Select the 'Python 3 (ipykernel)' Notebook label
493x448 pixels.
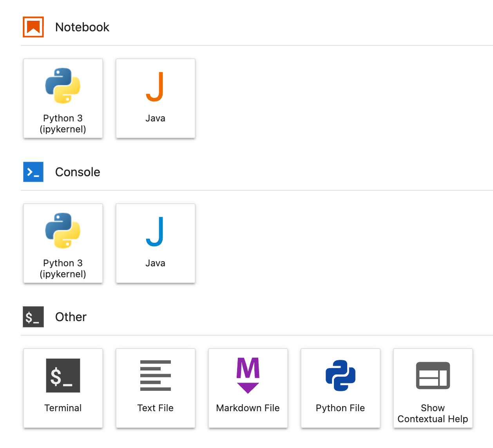(63, 124)
